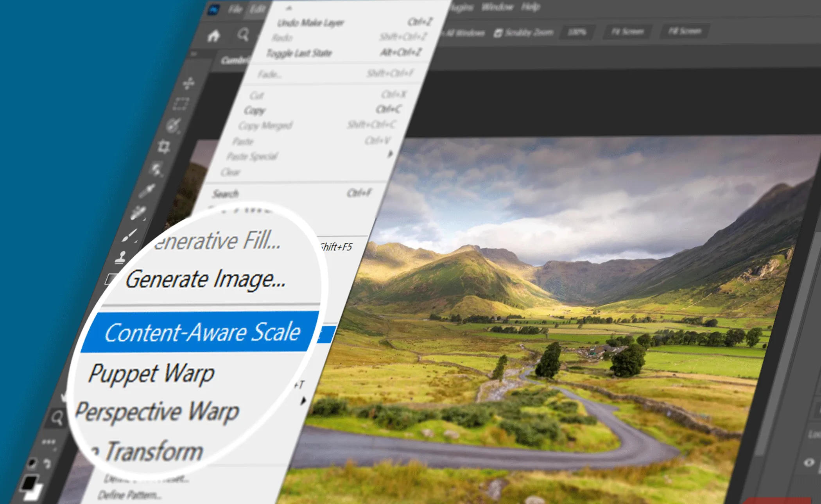Select the Rectangular Marquee tool

[181, 104]
